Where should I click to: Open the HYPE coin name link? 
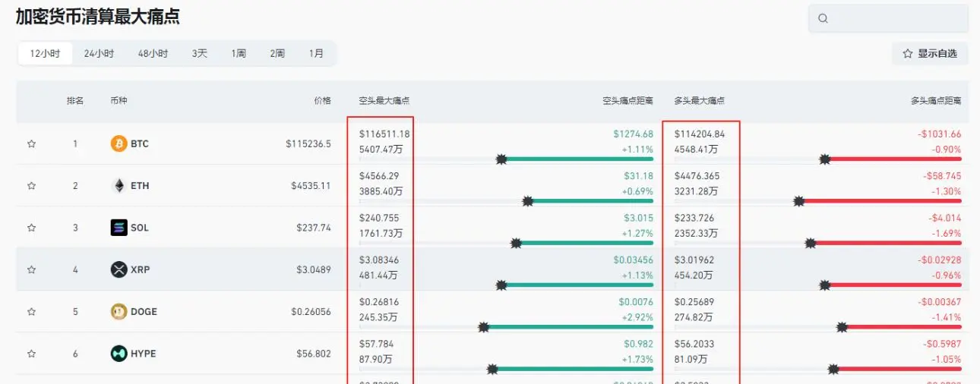click(x=144, y=354)
